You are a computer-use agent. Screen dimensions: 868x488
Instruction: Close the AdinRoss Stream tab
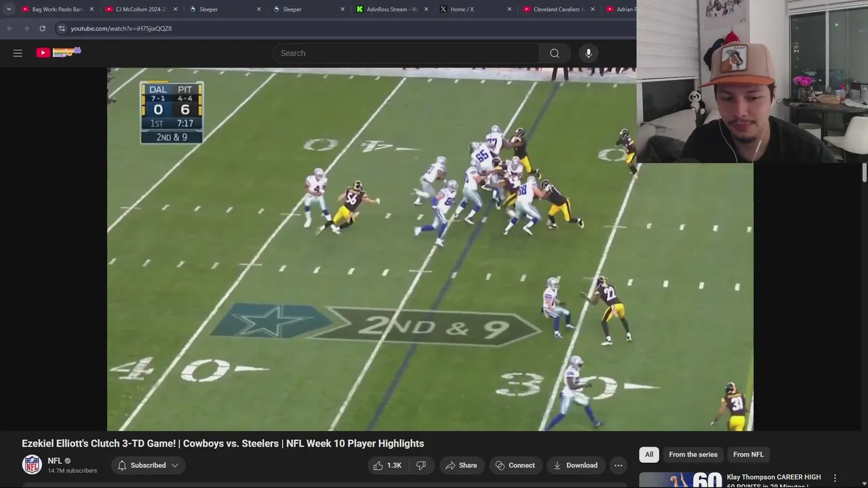coord(426,9)
